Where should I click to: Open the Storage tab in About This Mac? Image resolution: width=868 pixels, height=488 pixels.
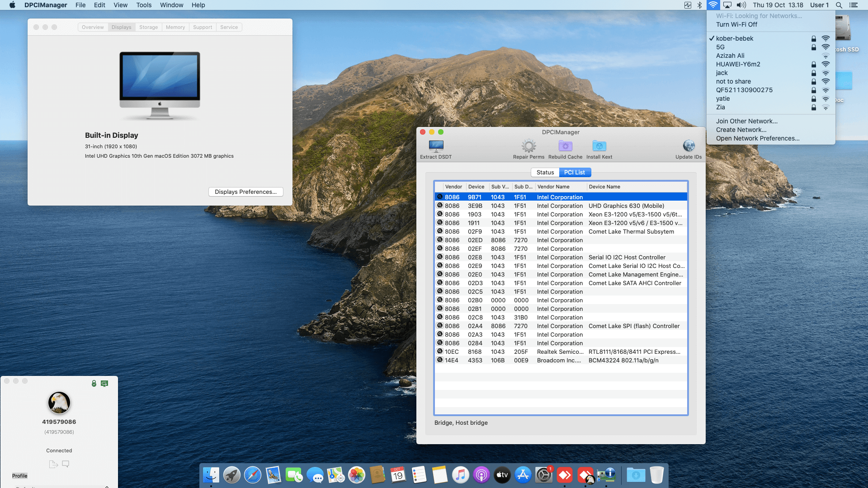pyautogui.click(x=148, y=27)
